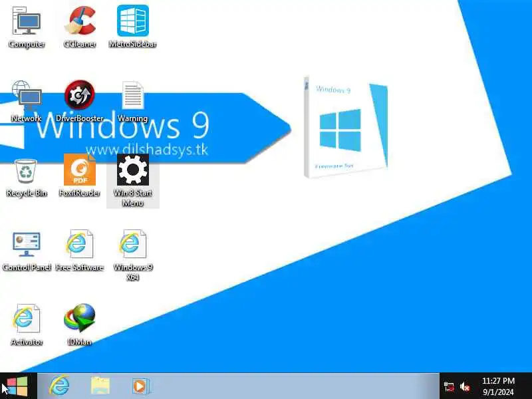This screenshot has width=532, height=399.
Task: Select the Free Software web shortcut
Action: pyautogui.click(x=80, y=243)
